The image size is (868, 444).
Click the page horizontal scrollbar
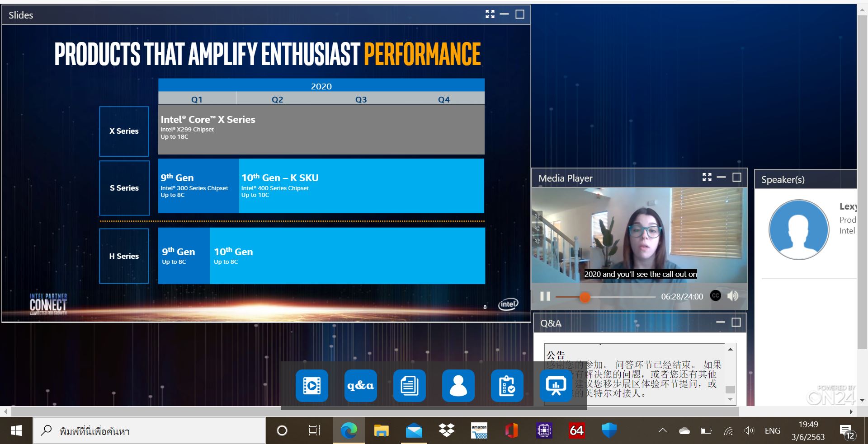[x=375, y=412]
